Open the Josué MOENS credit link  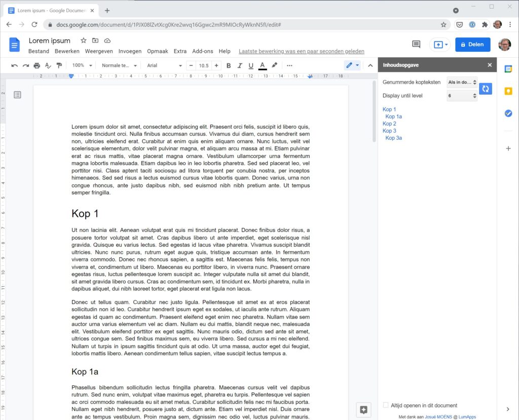pos(438,417)
